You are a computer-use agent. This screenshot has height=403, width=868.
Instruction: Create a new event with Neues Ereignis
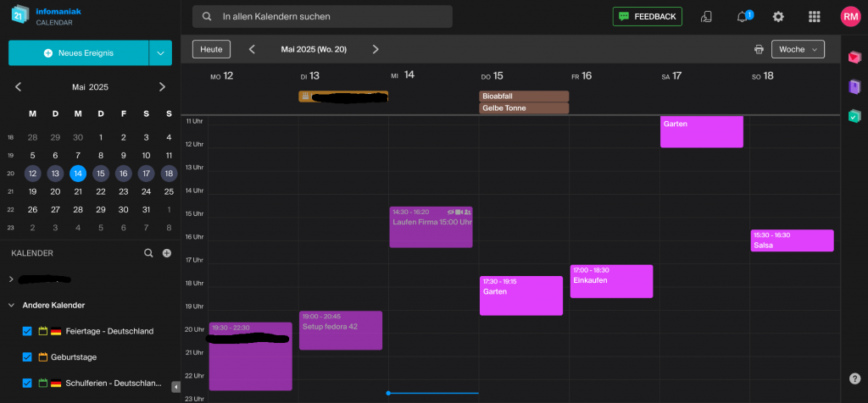click(x=79, y=53)
